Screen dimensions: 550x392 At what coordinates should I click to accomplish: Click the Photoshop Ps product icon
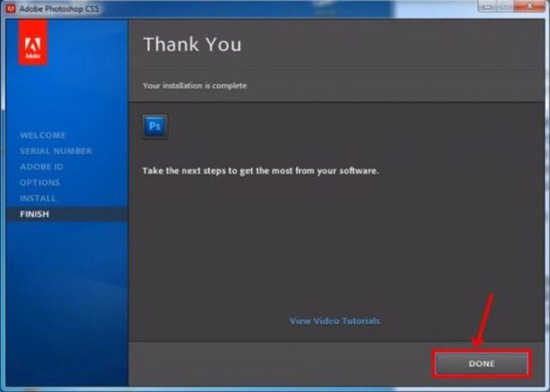tap(155, 126)
